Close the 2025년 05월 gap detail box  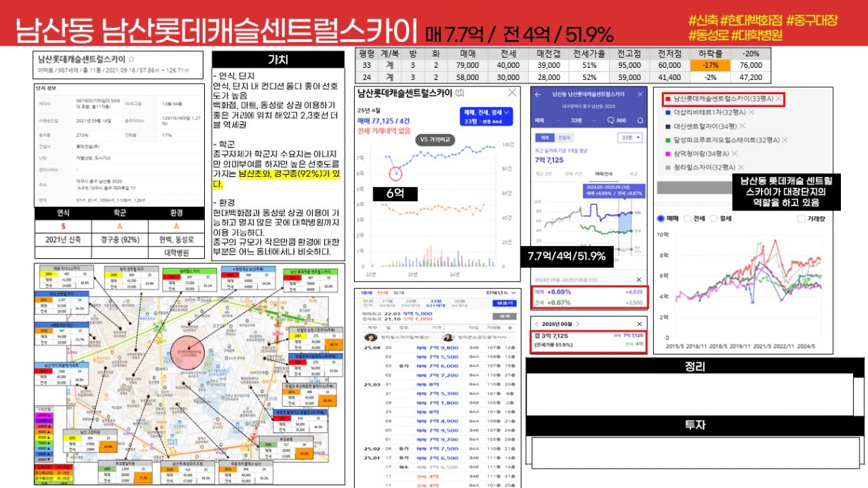point(639,323)
